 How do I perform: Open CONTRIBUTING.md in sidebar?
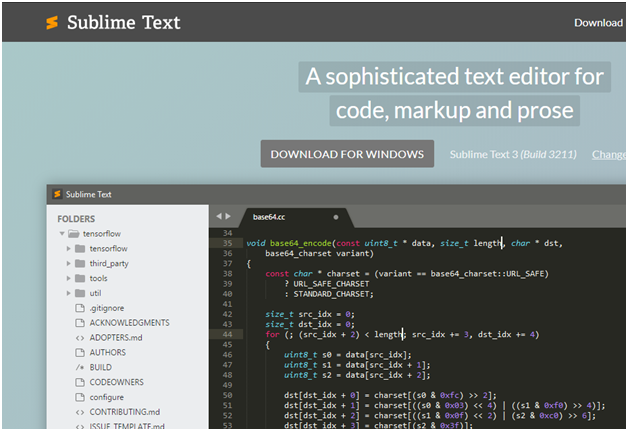[125, 412]
